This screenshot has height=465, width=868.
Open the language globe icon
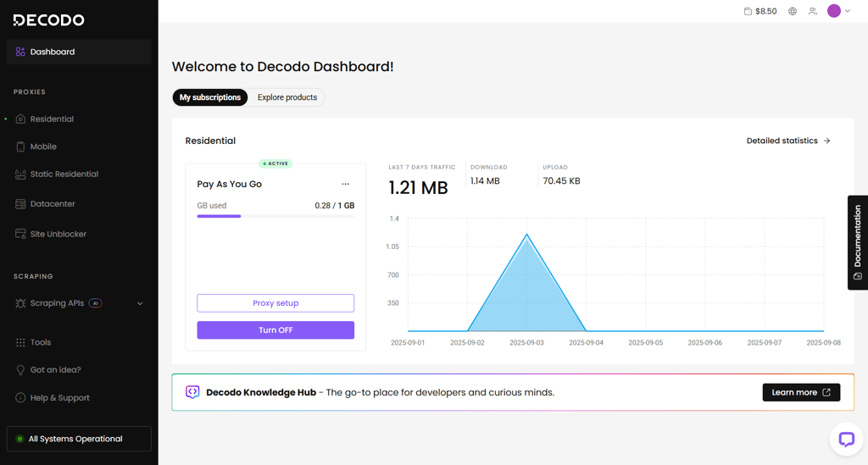tap(793, 11)
